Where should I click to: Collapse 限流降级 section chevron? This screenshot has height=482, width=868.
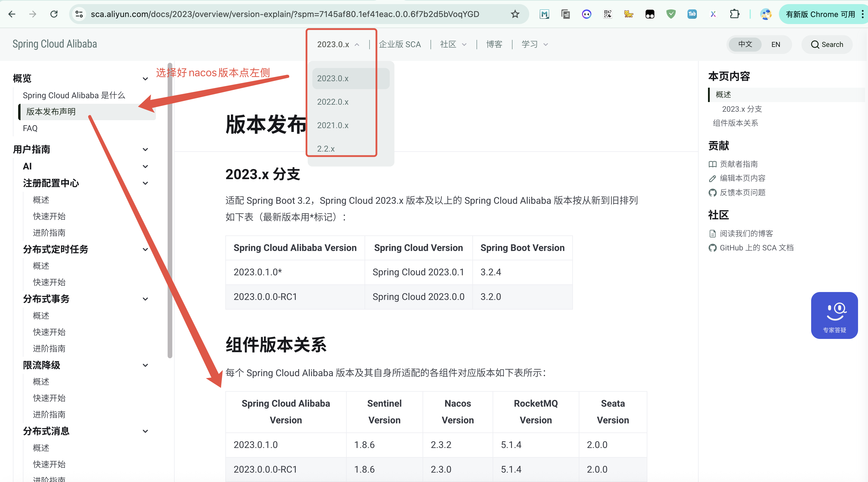(145, 365)
